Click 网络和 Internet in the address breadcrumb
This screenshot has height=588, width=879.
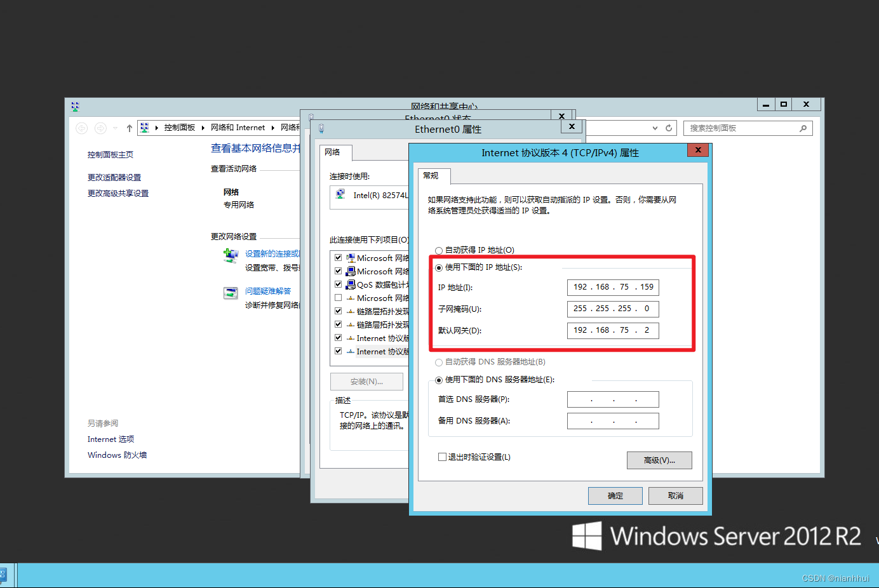238,128
